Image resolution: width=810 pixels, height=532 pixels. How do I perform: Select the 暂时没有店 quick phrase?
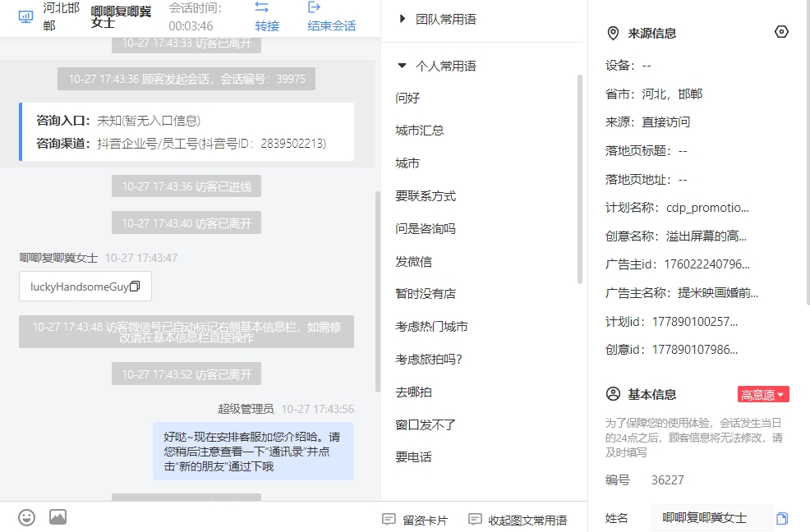click(x=426, y=293)
